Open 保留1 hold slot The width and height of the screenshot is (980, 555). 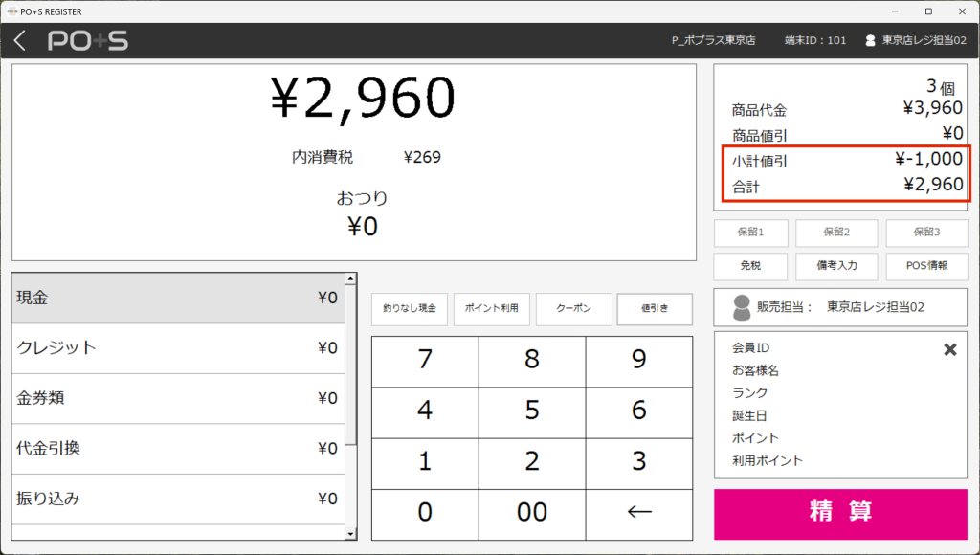click(x=750, y=233)
